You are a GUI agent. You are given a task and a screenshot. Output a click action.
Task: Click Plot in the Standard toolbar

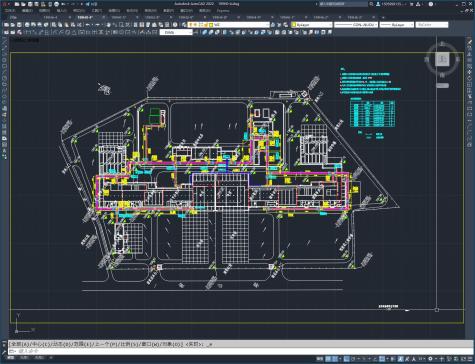(x=27, y=25)
